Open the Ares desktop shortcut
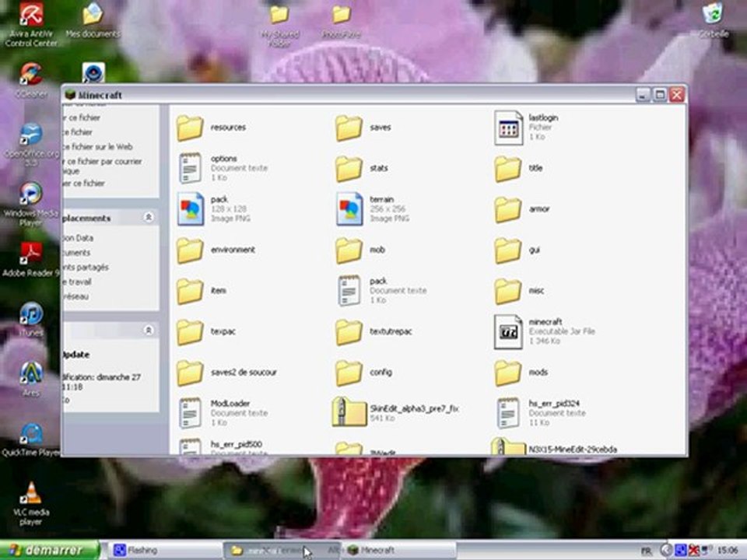The width and height of the screenshot is (747, 560). [x=31, y=380]
